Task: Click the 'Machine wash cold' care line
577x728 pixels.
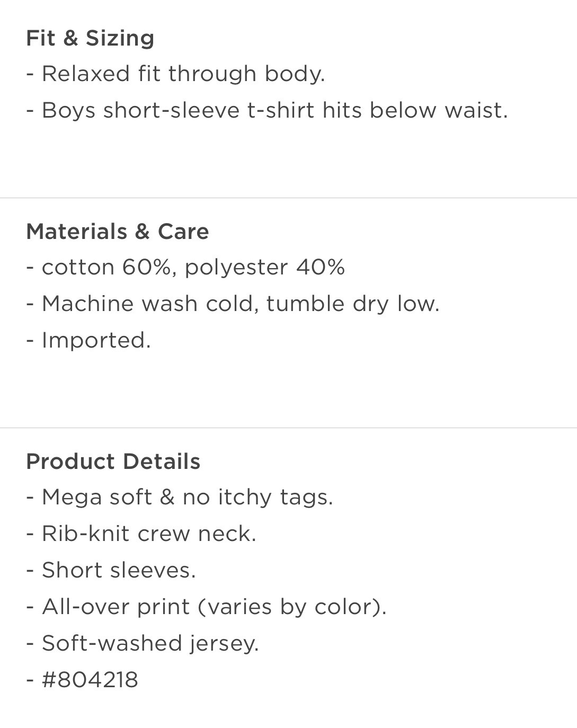Action: point(233,304)
